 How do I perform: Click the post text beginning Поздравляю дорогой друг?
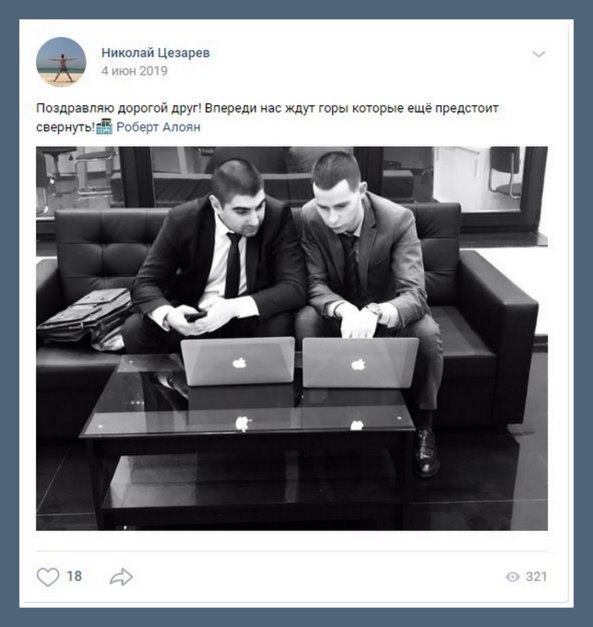[x=267, y=118]
